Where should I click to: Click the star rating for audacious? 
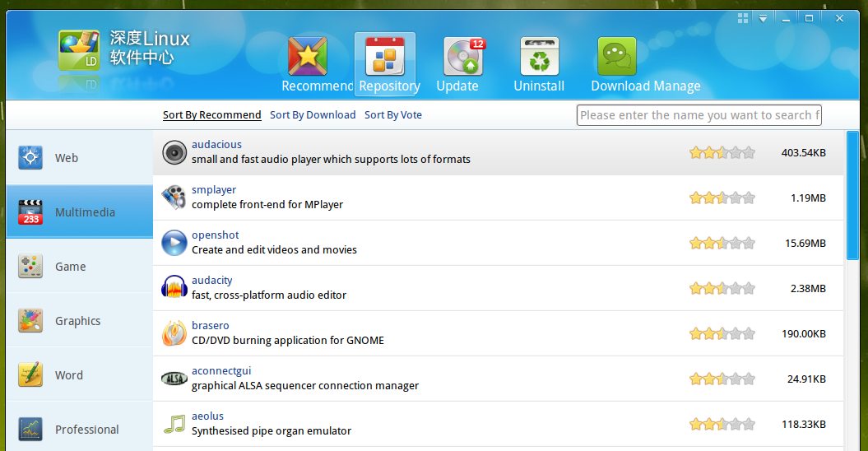tap(722, 152)
